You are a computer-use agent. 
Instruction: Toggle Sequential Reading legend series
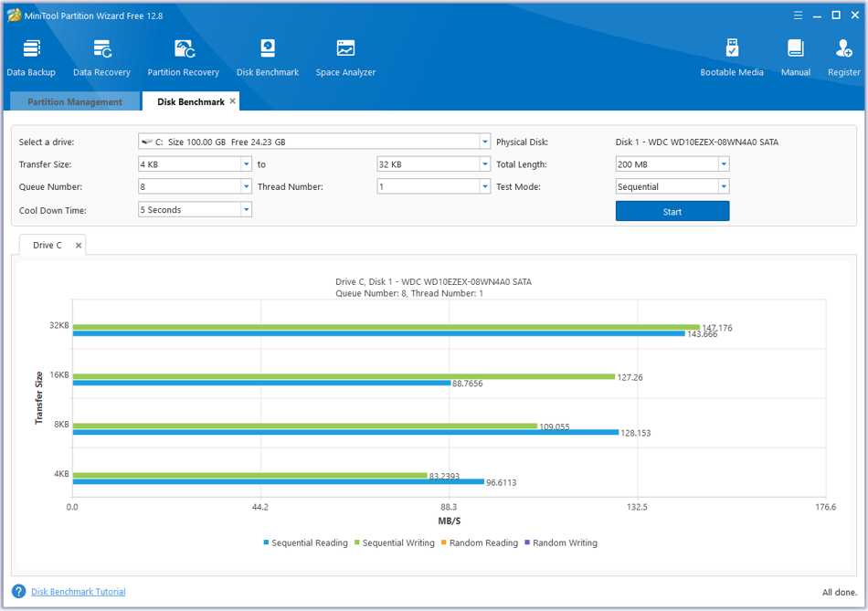(x=305, y=543)
